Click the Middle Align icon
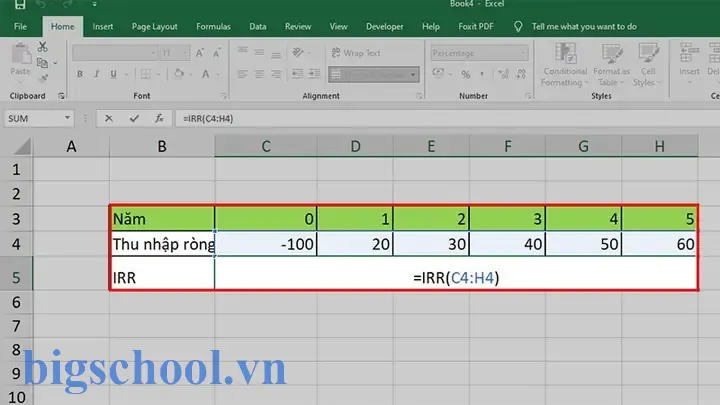The width and height of the screenshot is (720, 405). pyautogui.click(x=259, y=52)
